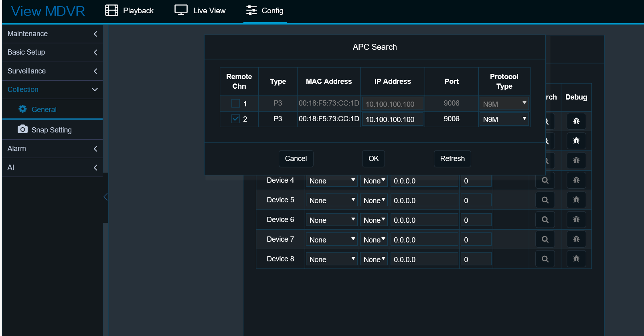Image resolution: width=644 pixels, height=336 pixels.
Task: Switch to the Live View tab
Action: click(x=200, y=11)
